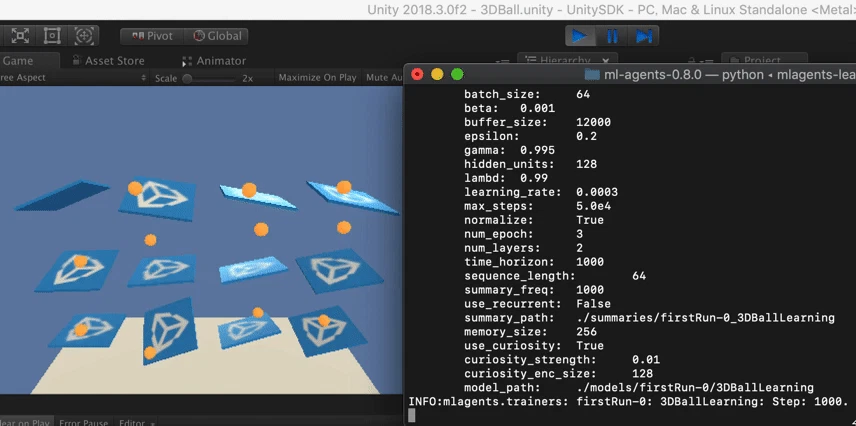Toggle Mute Audio in Game view
This screenshot has height=426, width=856.
click(x=384, y=78)
